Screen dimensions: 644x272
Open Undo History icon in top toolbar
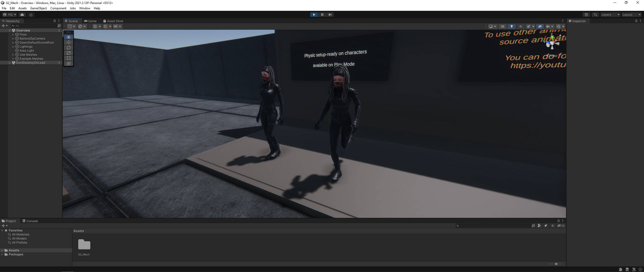tap(586, 15)
